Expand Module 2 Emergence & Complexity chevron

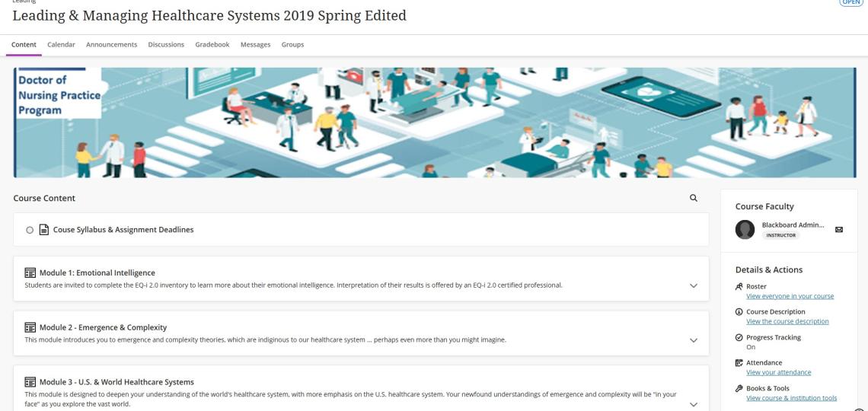pyautogui.click(x=693, y=340)
